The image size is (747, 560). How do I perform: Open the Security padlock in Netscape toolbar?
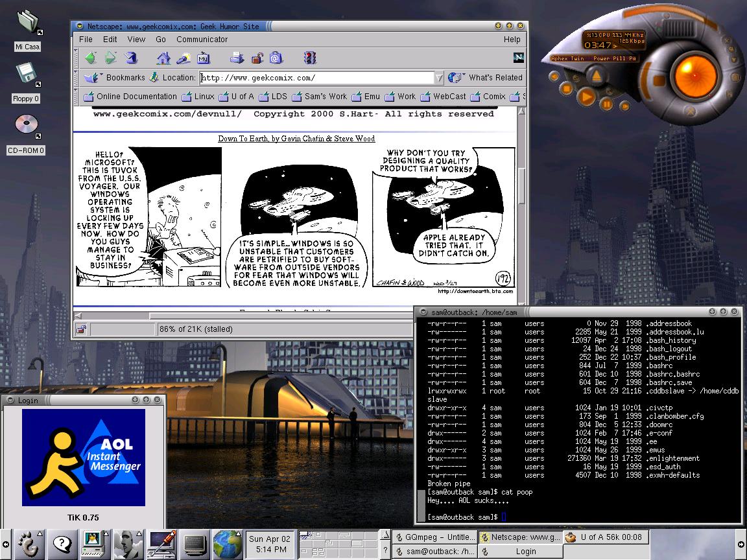tap(257, 58)
